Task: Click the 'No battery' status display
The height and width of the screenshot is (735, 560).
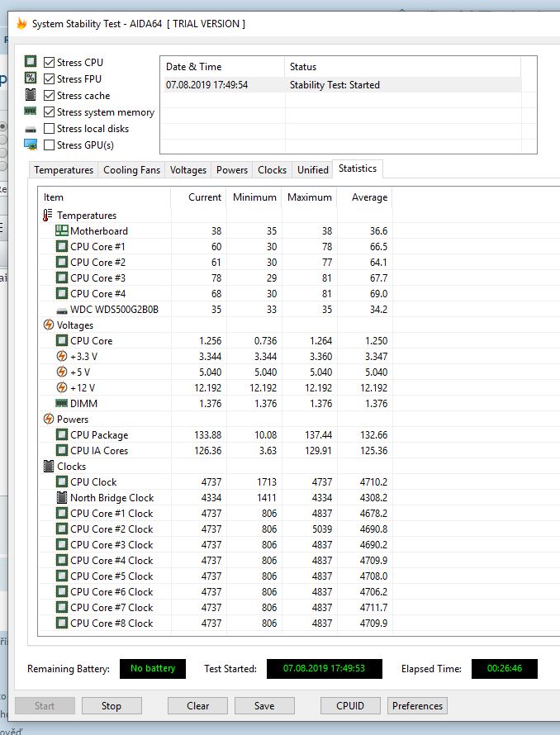Action: 153,668
